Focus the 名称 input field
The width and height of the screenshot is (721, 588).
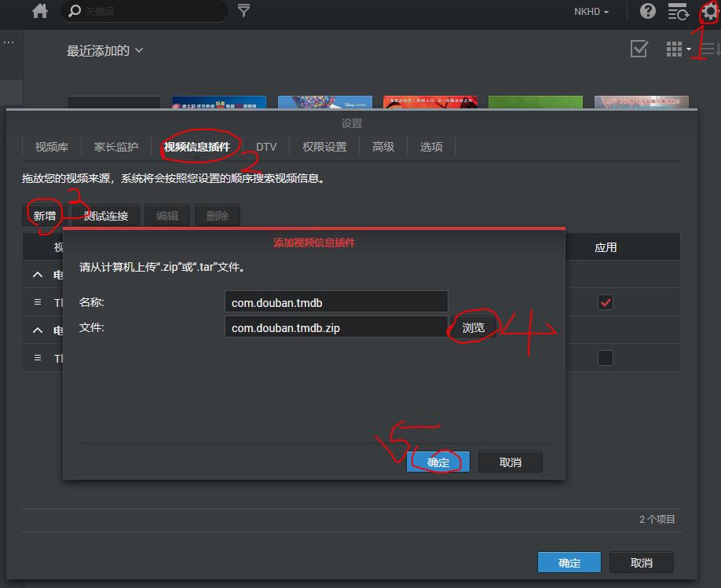point(335,301)
